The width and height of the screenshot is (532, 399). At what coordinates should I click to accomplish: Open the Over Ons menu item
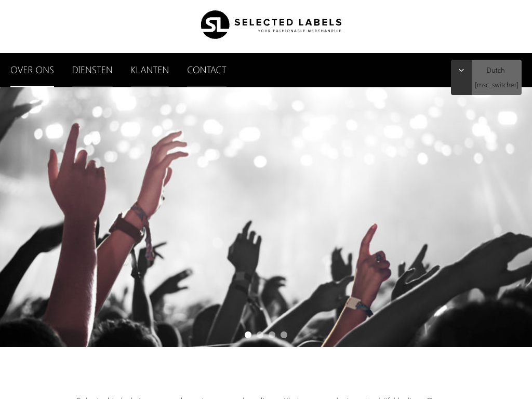[x=32, y=70]
